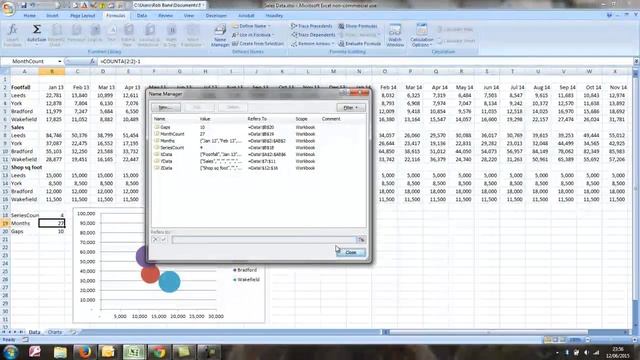Click the AutoSum sigma icon
The width and height of the screenshot is (640, 360).
(x=36, y=30)
